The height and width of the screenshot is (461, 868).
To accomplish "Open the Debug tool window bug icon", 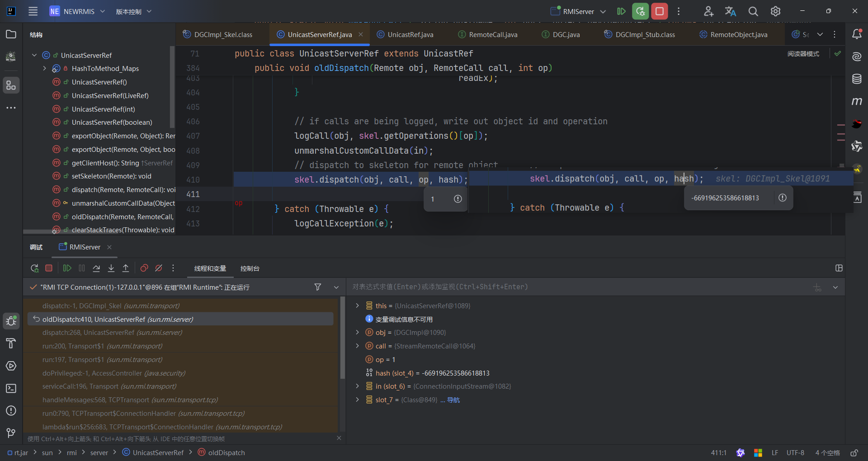I will click(x=11, y=321).
